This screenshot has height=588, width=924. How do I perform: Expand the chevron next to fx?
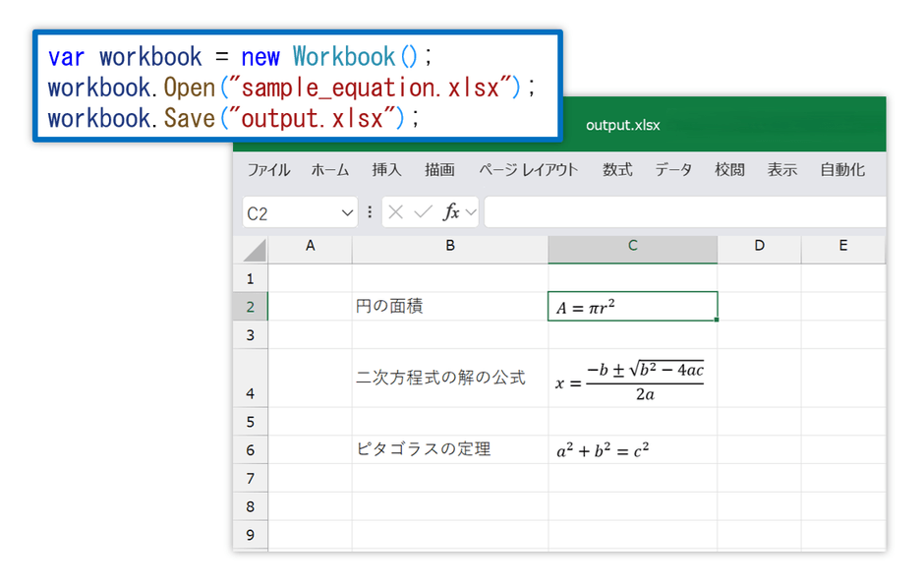click(x=471, y=212)
